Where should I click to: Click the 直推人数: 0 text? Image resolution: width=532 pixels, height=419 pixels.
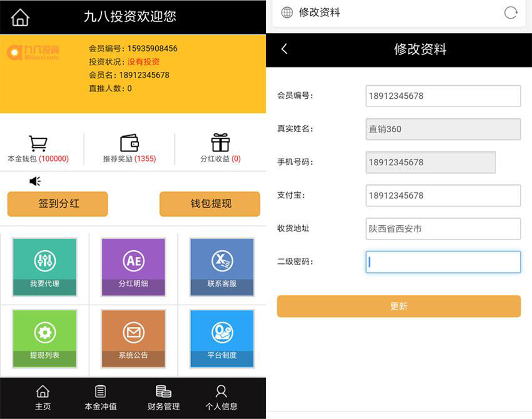pos(110,89)
